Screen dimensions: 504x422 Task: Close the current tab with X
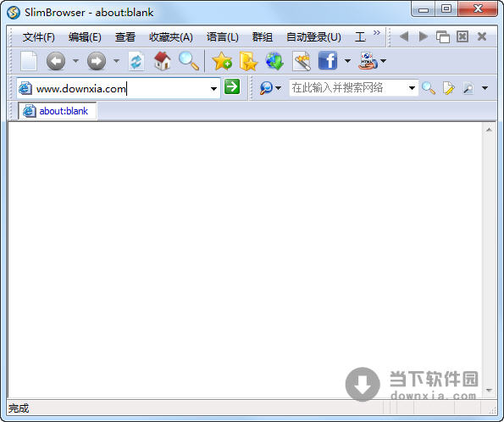point(481,36)
